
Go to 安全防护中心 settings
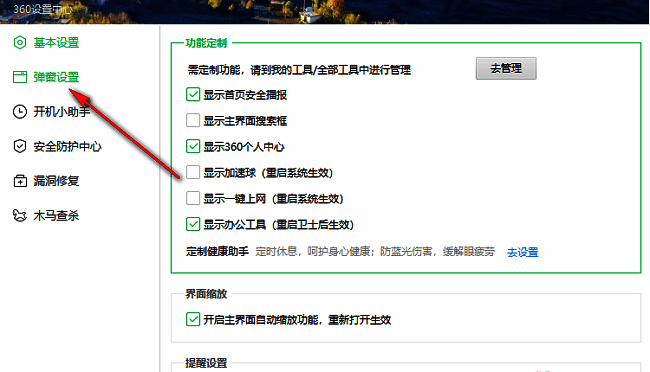click(67, 146)
